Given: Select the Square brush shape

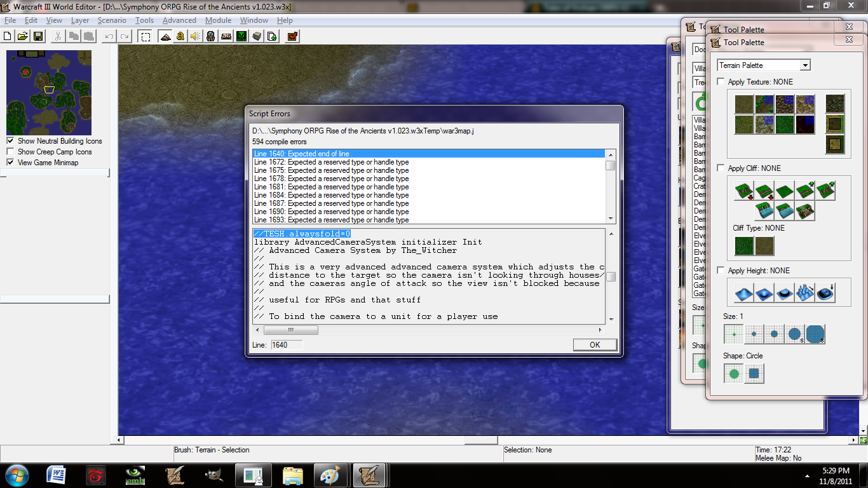Looking at the screenshot, I should (754, 374).
